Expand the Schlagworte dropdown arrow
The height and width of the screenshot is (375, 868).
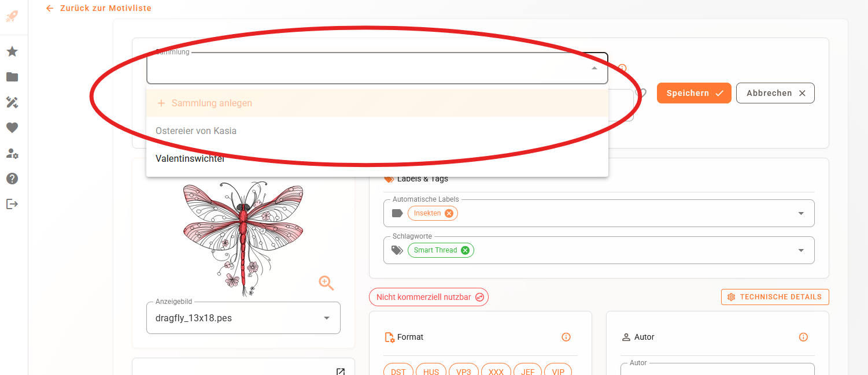point(801,250)
